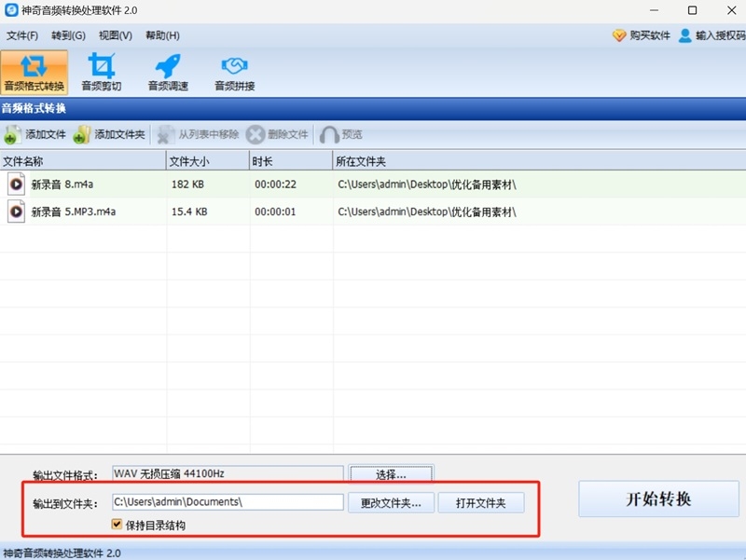This screenshot has height=560, width=746.
Task: Sort by the 文件名称 column header
Action: coord(83,161)
